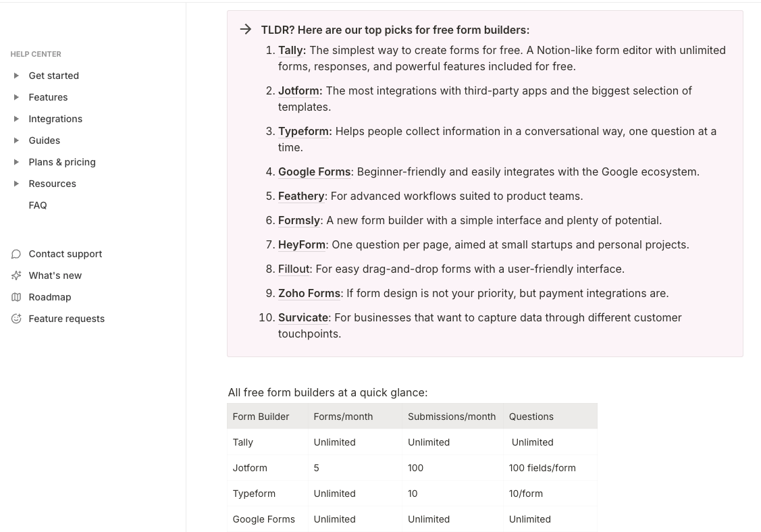Open Features in the sidebar
The image size is (761, 532).
point(48,97)
